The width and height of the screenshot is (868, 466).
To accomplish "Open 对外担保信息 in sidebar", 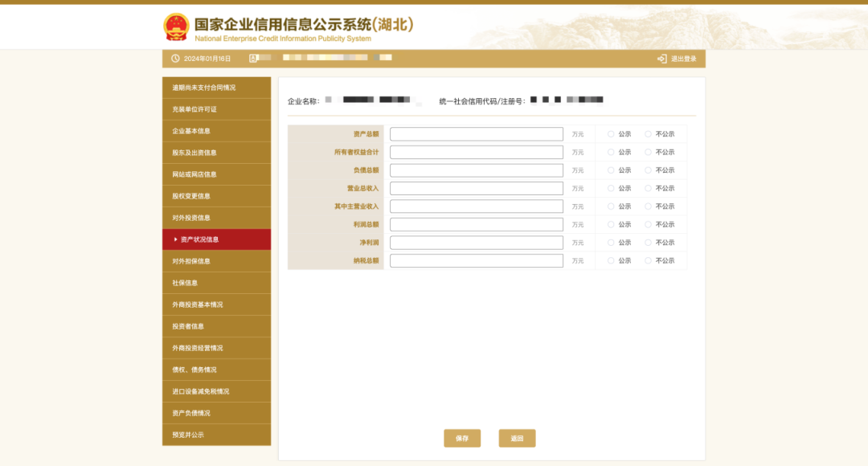I will [x=216, y=261].
